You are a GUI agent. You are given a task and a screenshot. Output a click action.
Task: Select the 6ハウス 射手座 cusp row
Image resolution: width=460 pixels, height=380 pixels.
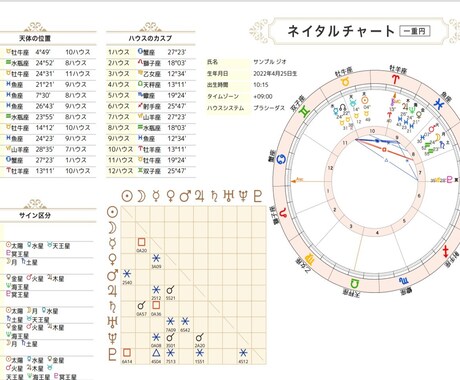click(151, 106)
